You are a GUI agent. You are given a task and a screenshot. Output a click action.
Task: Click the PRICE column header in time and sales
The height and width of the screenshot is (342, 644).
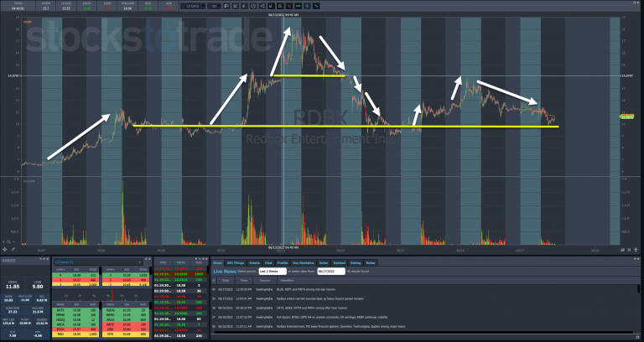(181, 262)
